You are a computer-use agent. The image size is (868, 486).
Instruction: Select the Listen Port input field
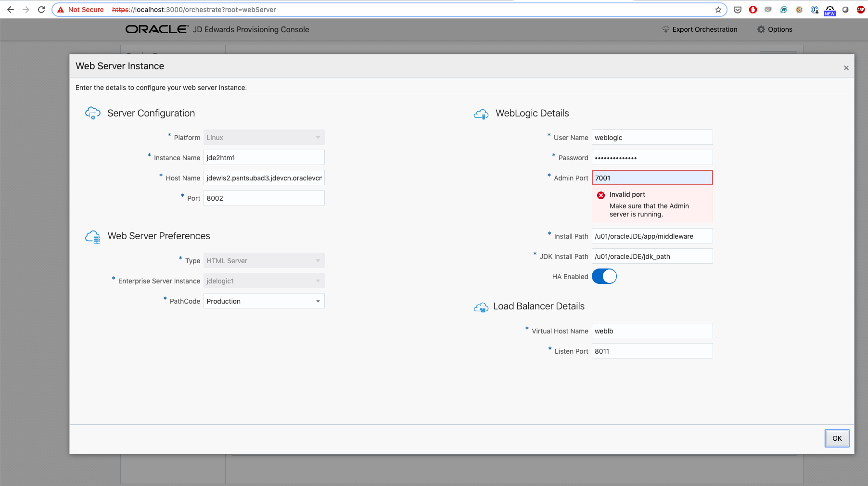tap(652, 351)
